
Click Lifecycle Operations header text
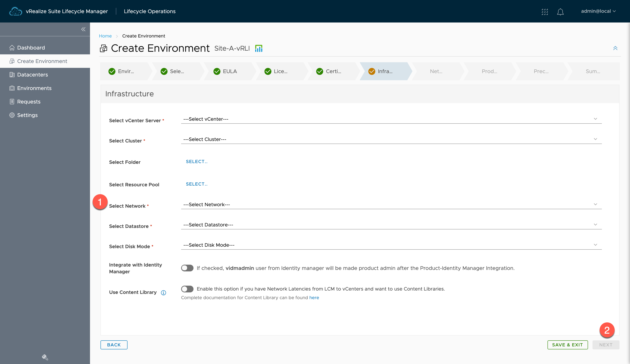coord(149,11)
